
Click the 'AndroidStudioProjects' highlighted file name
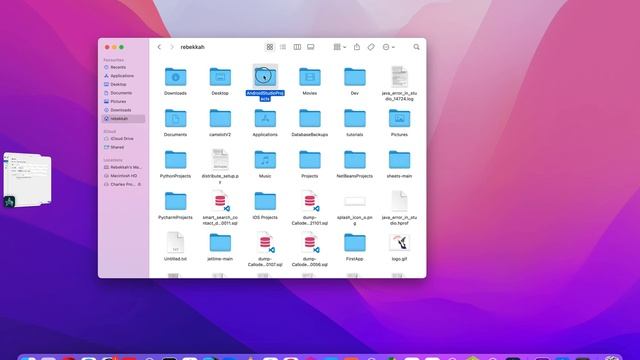(x=265, y=96)
